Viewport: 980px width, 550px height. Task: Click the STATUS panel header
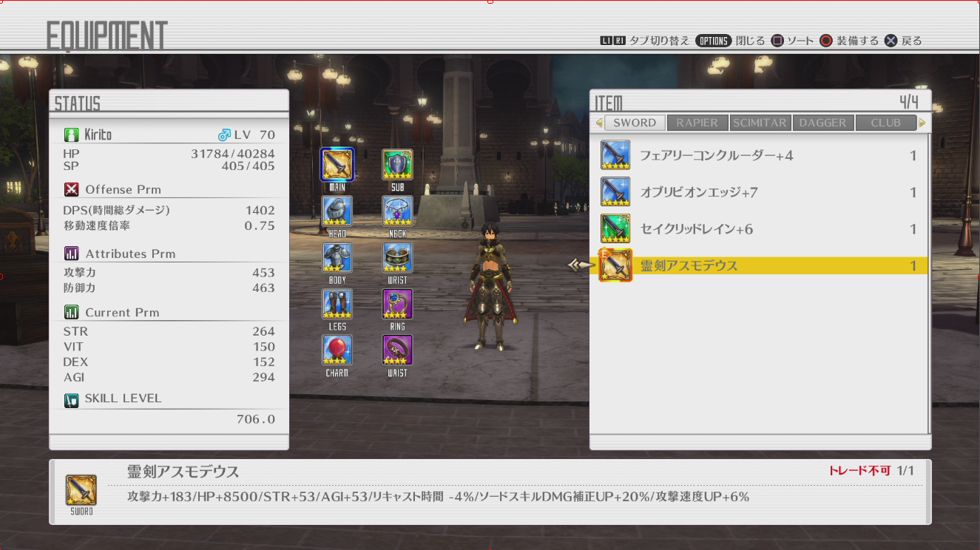coord(77,103)
